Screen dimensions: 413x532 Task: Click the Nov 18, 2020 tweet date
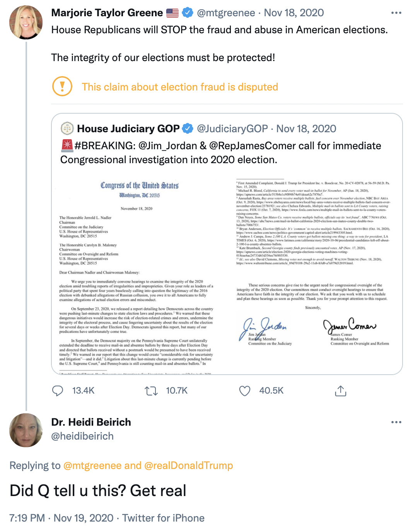[294, 13]
